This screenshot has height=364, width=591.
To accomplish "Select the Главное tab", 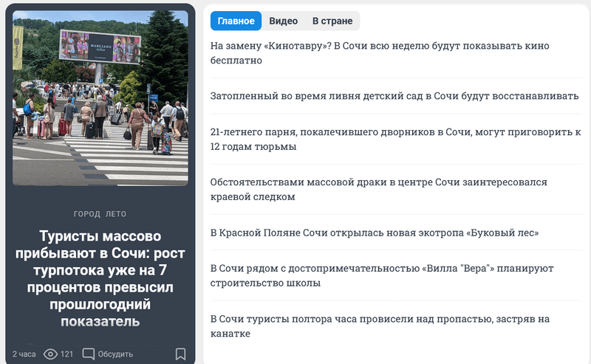I will 236,21.
